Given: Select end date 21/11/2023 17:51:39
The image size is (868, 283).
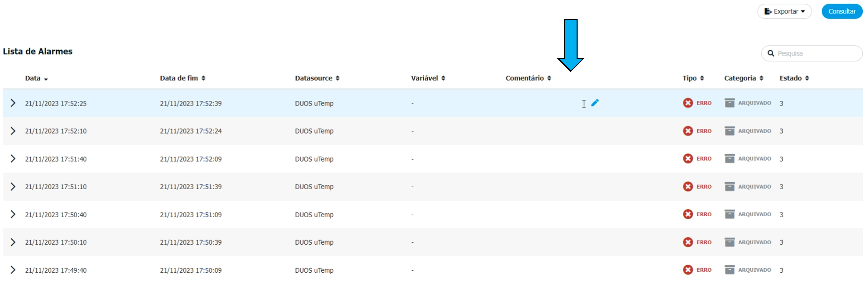Looking at the screenshot, I should (x=191, y=187).
